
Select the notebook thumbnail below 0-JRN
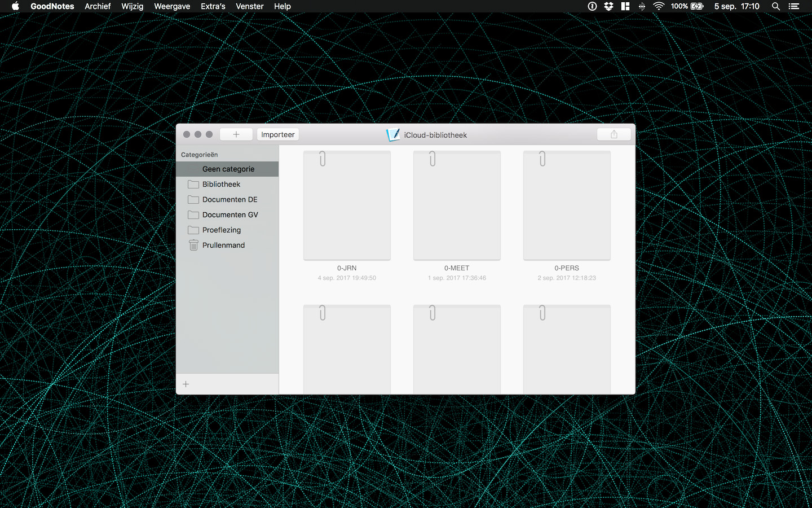pos(347,349)
